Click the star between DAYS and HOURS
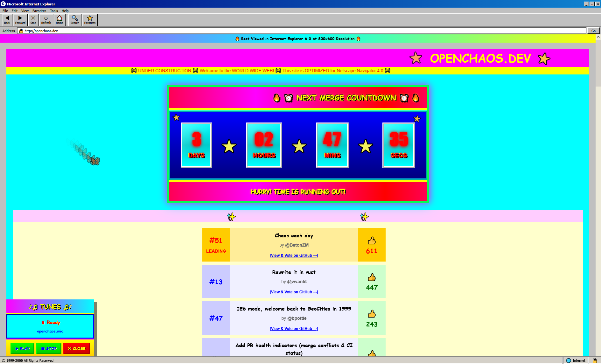 click(x=229, y=146)
